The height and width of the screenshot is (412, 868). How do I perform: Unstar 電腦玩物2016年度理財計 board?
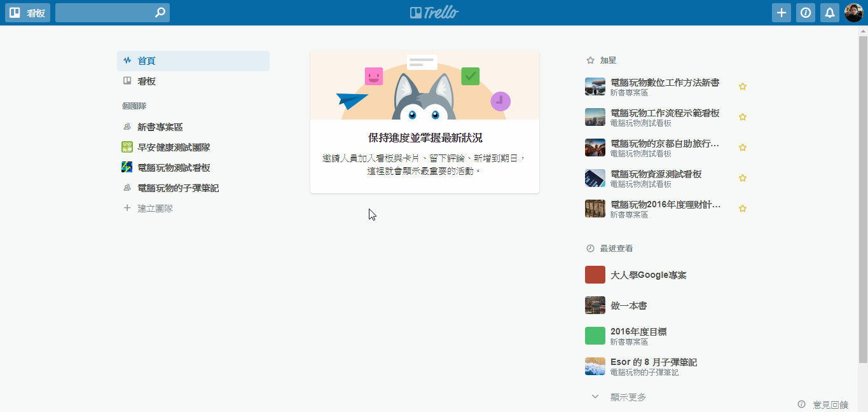tap(742, 209)
